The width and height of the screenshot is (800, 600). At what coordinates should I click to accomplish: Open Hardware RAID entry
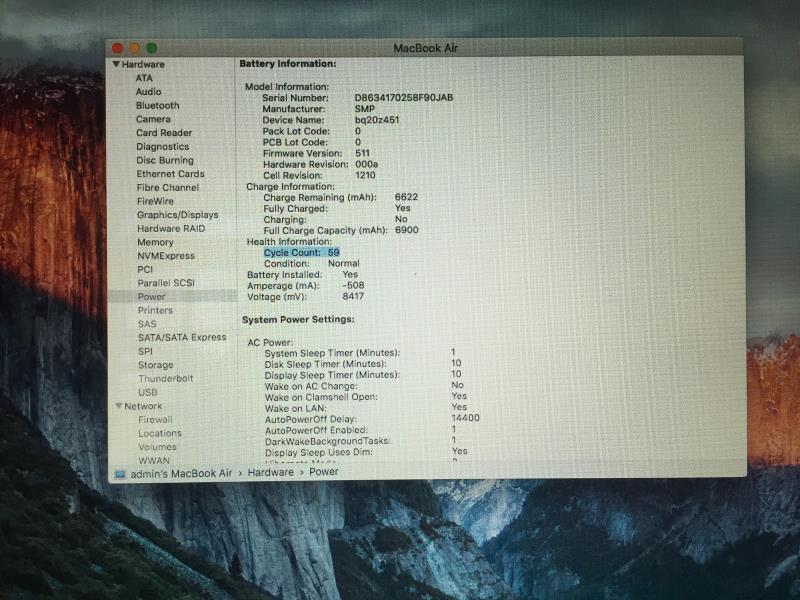coord(171,229)
